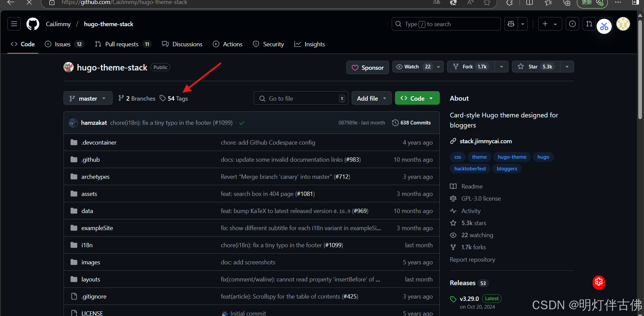This screenshot has width=644, height=316.
Task: Open the .devcontainer folder
Action: click(x=99, y=143)
